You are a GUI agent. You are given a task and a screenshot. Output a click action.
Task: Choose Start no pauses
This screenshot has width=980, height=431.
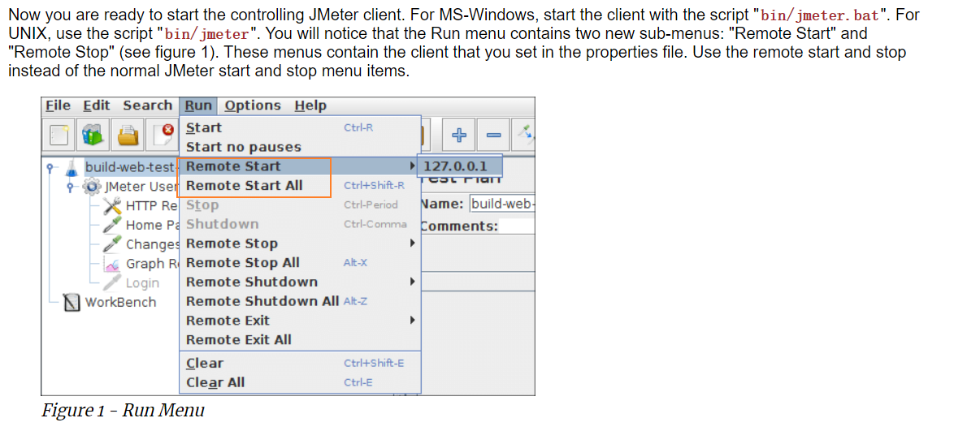299,147
